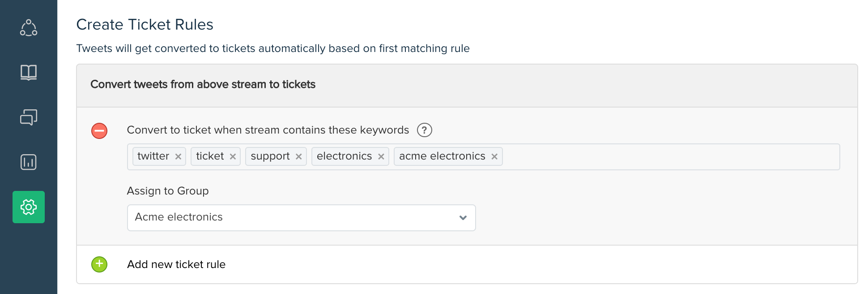Image resolution: width=868 pixels, height=294 pixels.
Task: Open the conversations chat icon in sidebar
Action: tap(29, 117)
